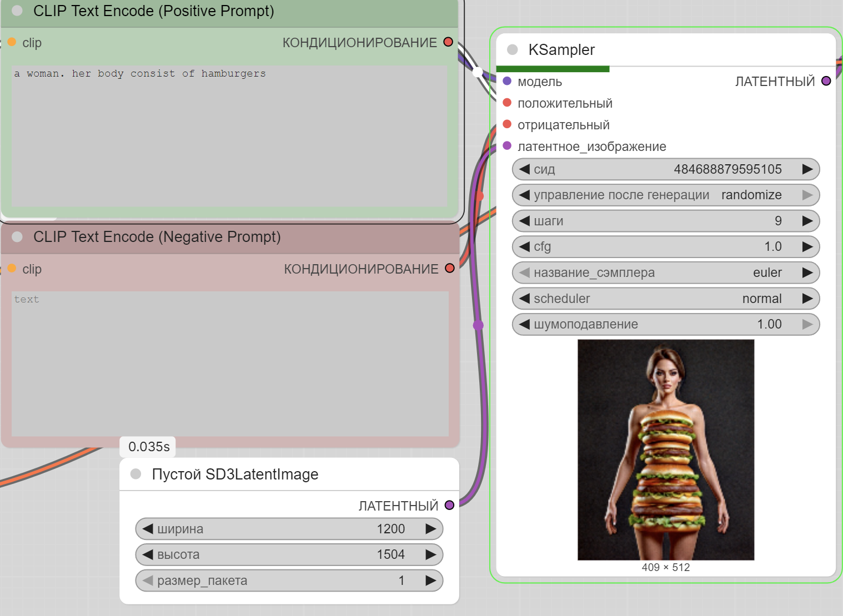The width and height of the screenshot is (843, 616).
Task: Open the generated hamburger woman preview image
Action: [666, 450]
